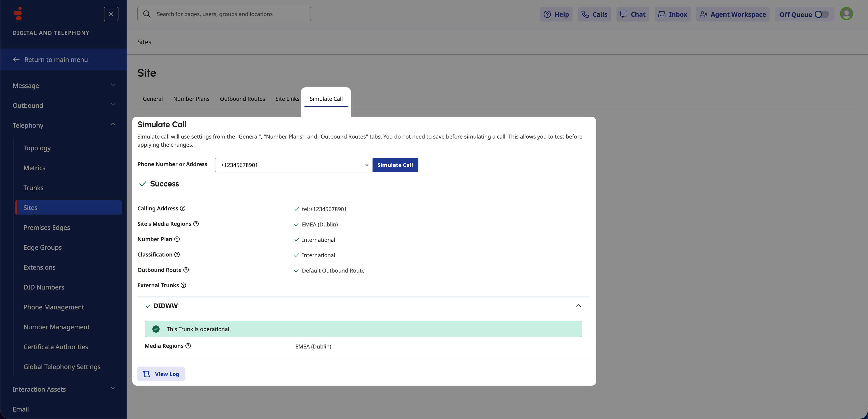Close the sidebar with X icon
The height and width of the screenshot is (419, 868).
(111, 14)
